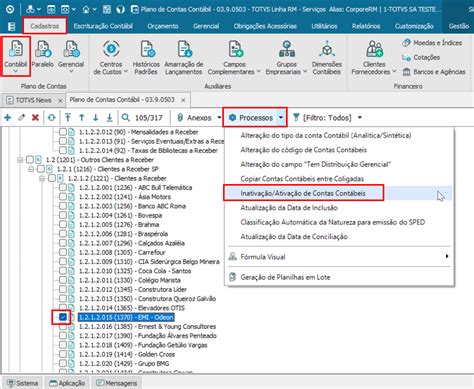Click the magnifier search icon
This screenshot has height=389, width=474.
[x=126, y=118]
